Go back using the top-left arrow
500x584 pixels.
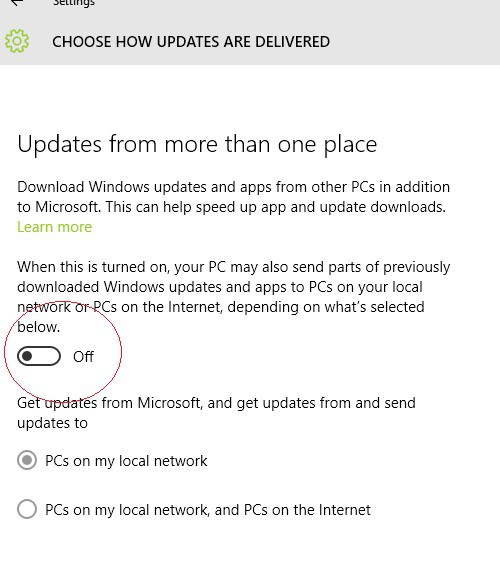(x=16, y=2)
